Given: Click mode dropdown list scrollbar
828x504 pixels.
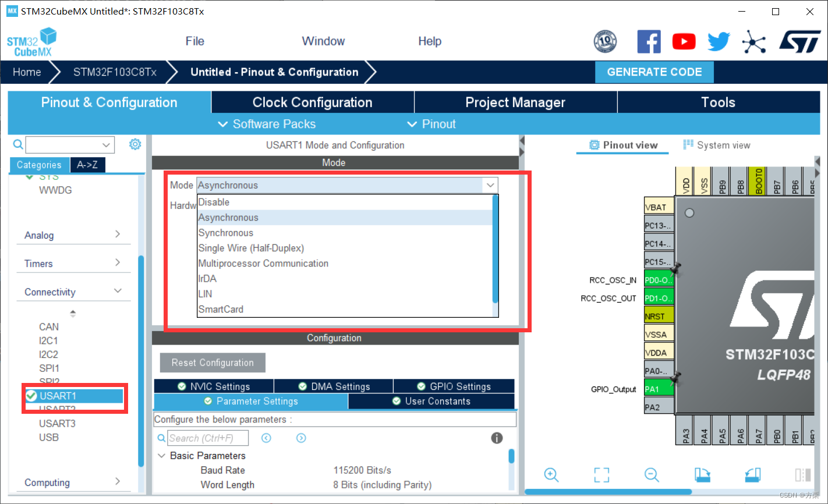Looking at the screenshot, I should coord(496,249).
